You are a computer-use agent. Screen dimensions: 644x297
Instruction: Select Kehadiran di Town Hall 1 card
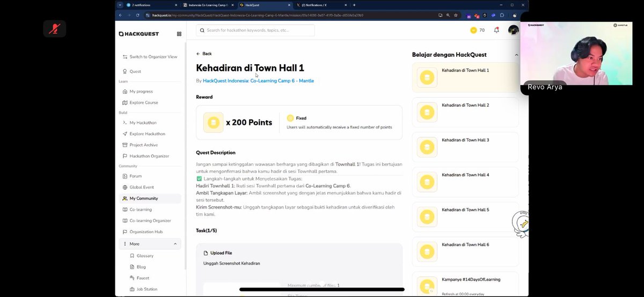pyautogui.click(x=465, y=77)
